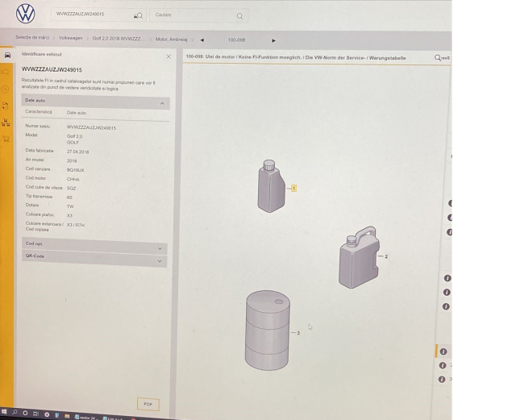Go to the next illustration with right arrow

click(x=274, y=40)
